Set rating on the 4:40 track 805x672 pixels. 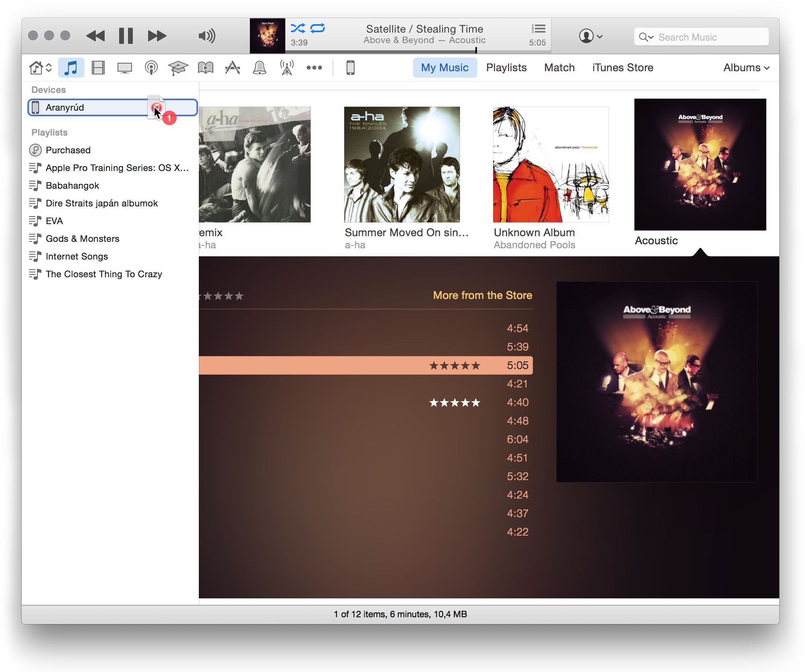pyautogui.click(x=455, y=402)
